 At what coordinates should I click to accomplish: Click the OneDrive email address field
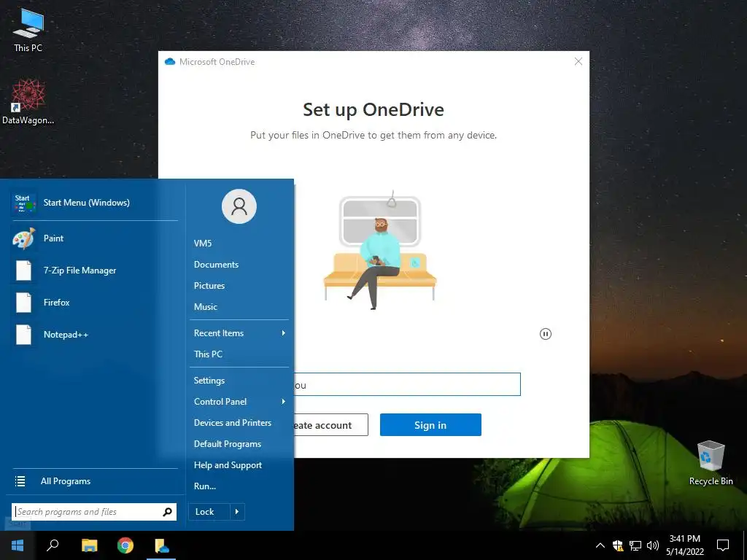point(407,384)
